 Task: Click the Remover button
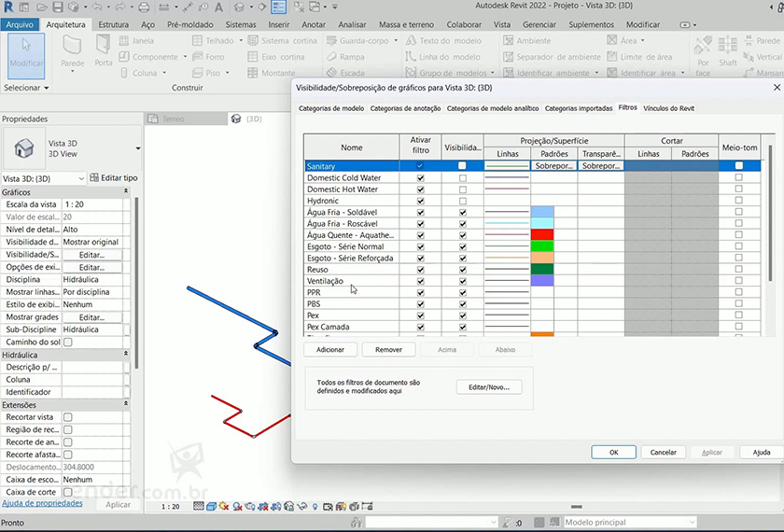[388, 350]
